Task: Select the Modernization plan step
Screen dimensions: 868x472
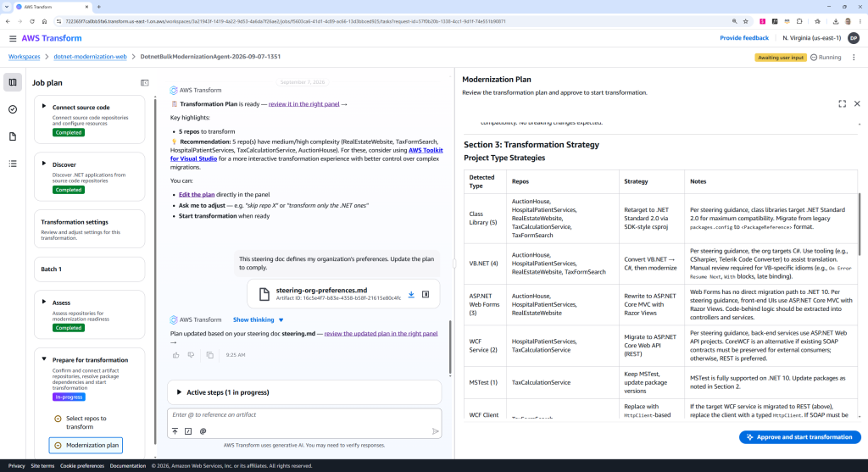Action: coord(86,446)
